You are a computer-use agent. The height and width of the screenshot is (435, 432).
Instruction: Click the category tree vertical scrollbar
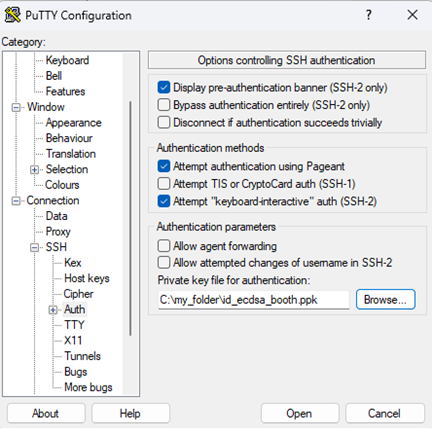pyautogui.click(x=130, y=218)
